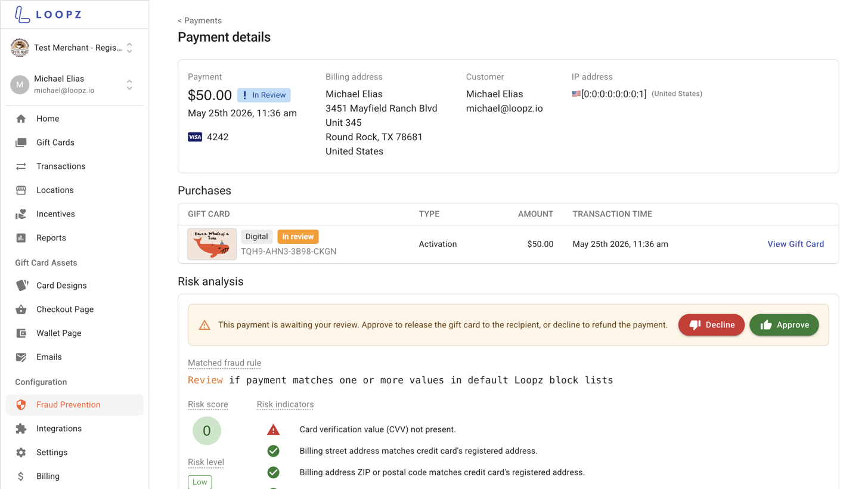
Task: Open Wallet Page menu item
Action: [x=75, y=333]
